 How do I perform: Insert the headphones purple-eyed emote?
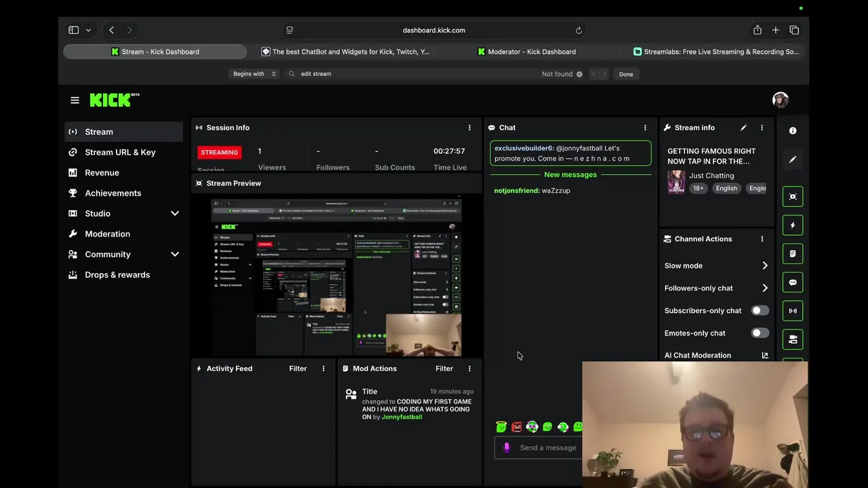coord(532,426)
